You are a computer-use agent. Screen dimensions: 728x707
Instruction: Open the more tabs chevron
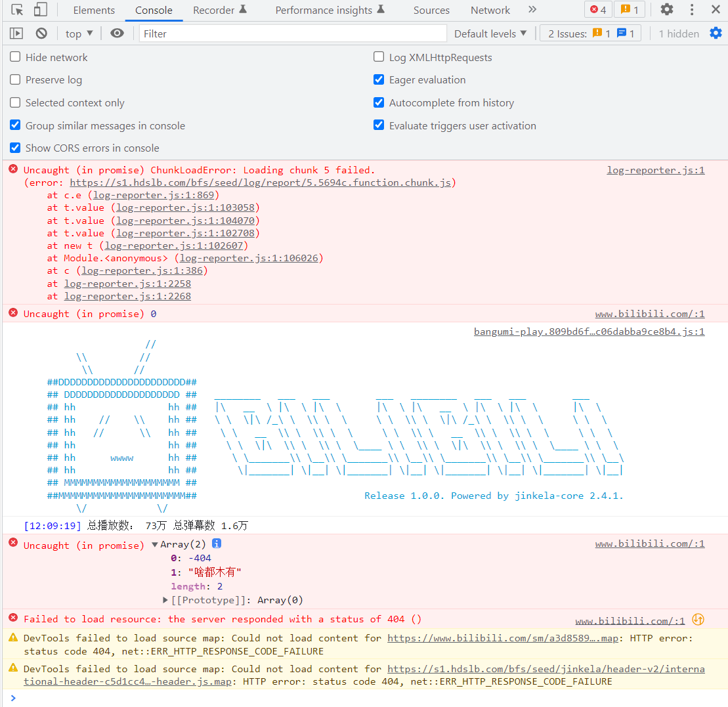click(x=532, y=9)
